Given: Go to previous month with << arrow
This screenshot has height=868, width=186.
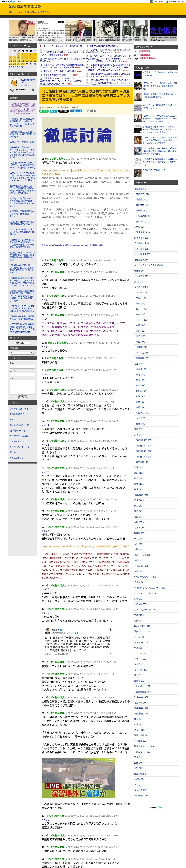Looking at the screenshot, I should click(x=15, y=45).
